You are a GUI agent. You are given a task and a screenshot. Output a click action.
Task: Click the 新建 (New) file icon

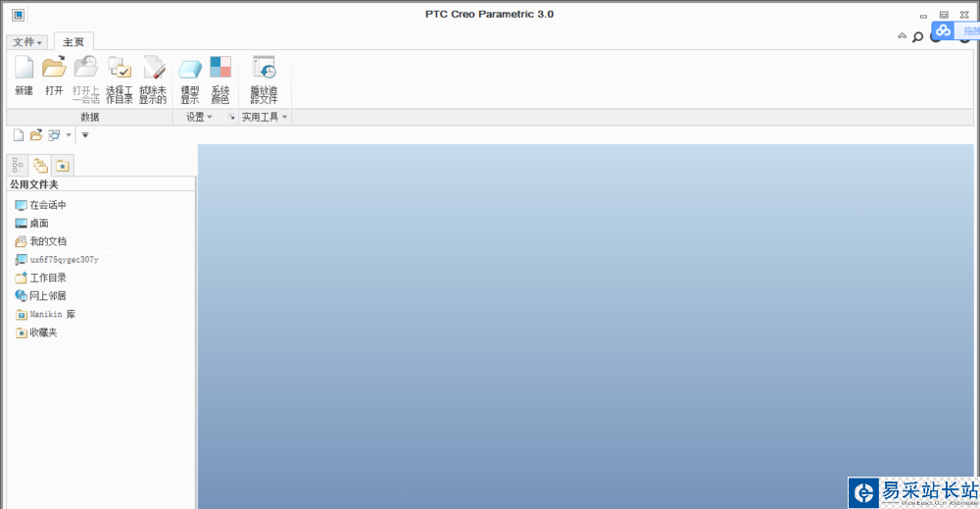[x=24, y=76]
